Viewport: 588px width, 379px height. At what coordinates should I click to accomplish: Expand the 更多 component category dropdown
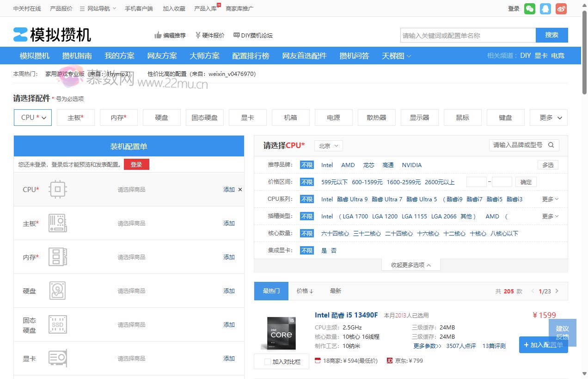(549, 118)
